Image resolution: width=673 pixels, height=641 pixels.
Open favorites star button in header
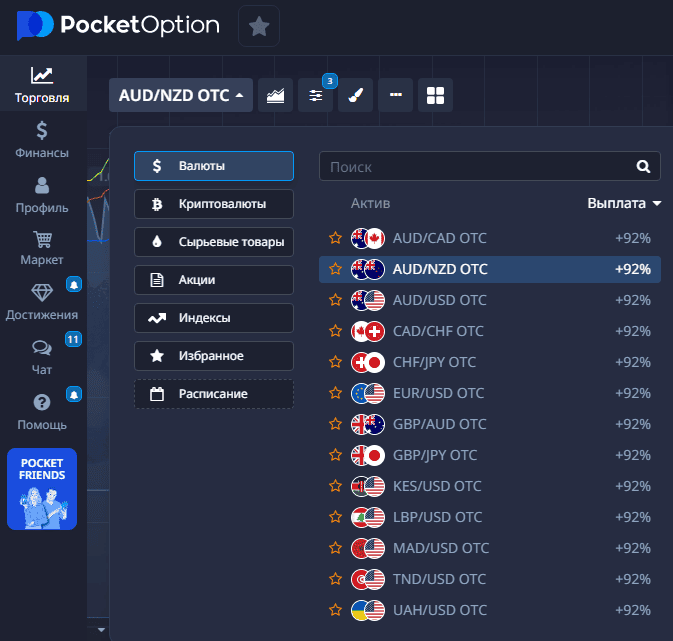[x=259, y=26]
